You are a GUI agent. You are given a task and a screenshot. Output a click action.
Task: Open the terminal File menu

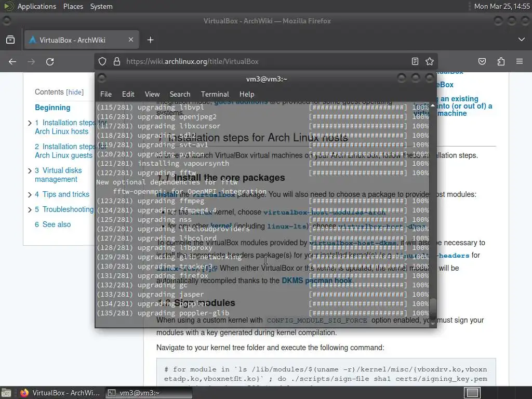106,94
